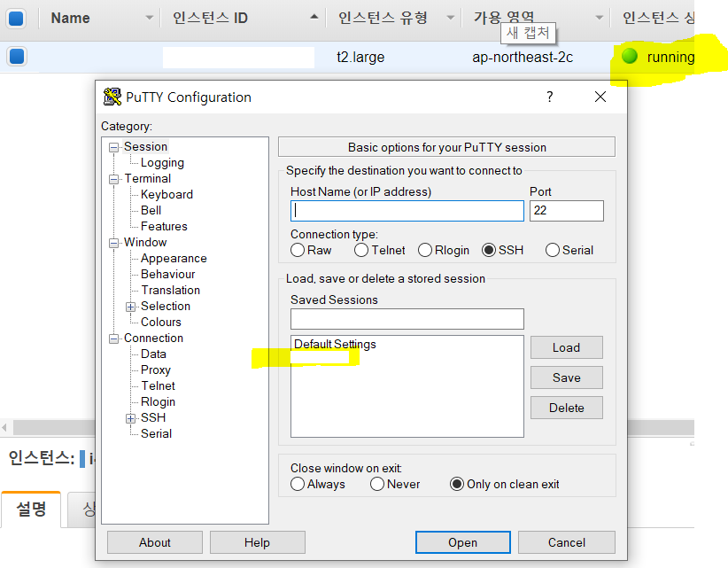The image size is (728, 568).
Task: Click the Save session button
Action: 567,377
